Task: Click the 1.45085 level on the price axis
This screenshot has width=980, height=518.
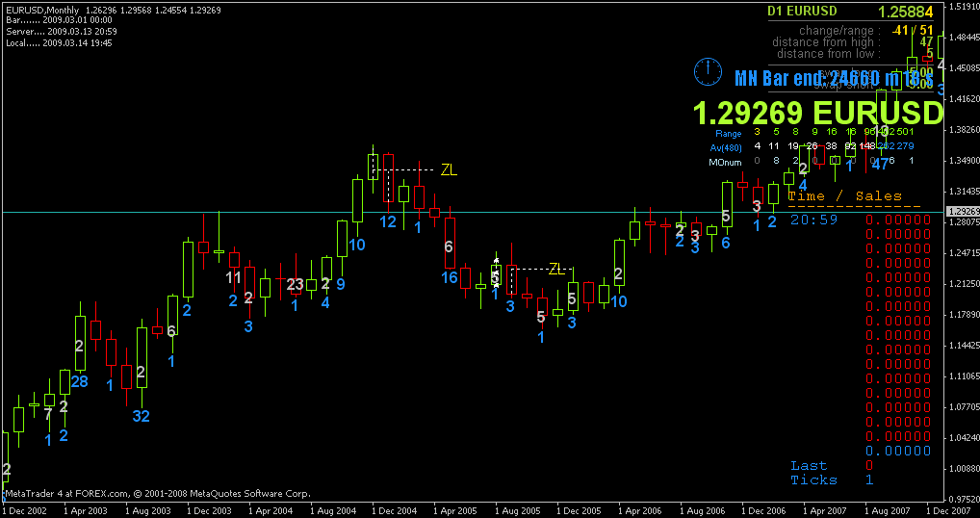Action: [965, 67]
